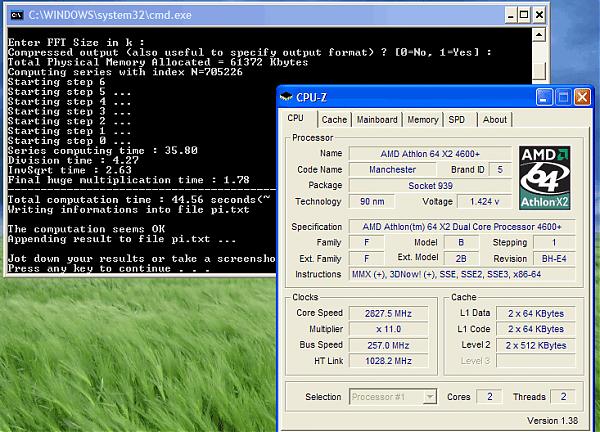Click the Package value Socket 939
The height and width of the screenshot is (432, 600).
point(430,186)
